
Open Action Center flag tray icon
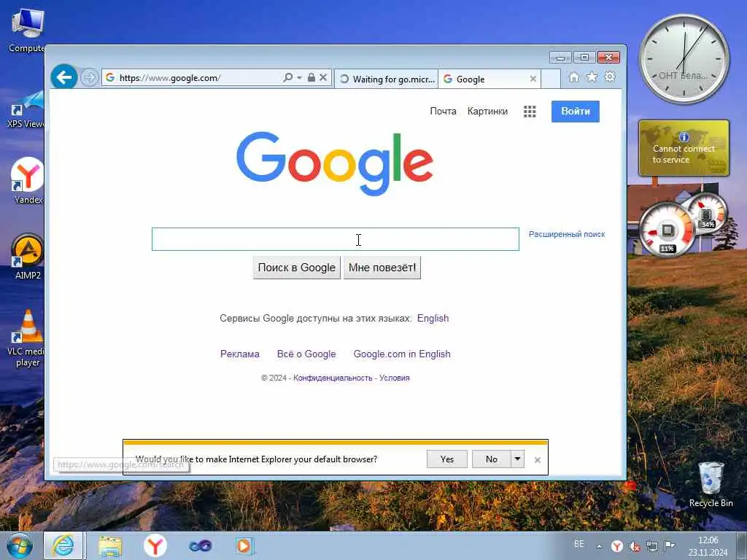(x=670, y=545)
